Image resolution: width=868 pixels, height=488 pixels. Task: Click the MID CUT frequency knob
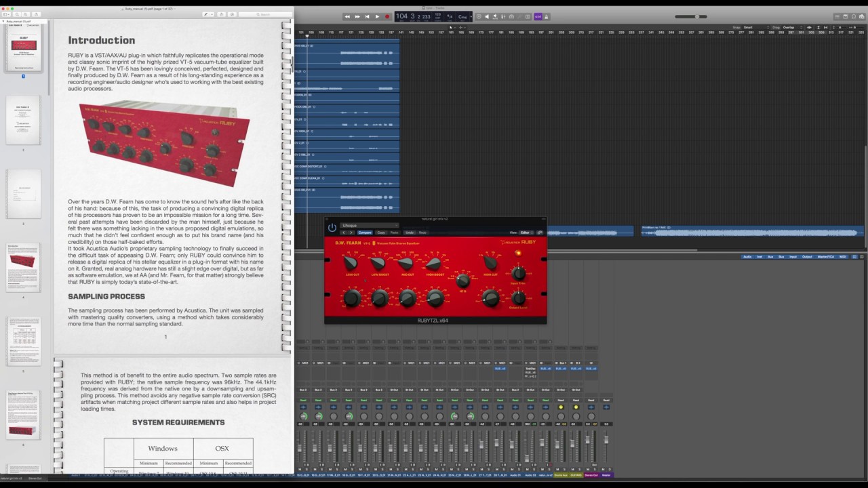pyautogui.click(x=406, y=263)
